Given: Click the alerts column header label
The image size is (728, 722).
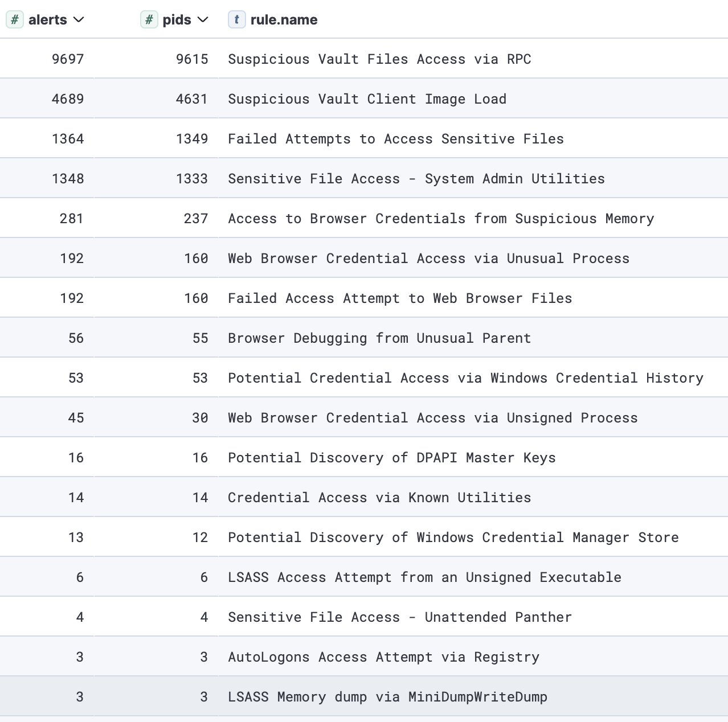Looking at the screenshot, I should pos(48,20).
